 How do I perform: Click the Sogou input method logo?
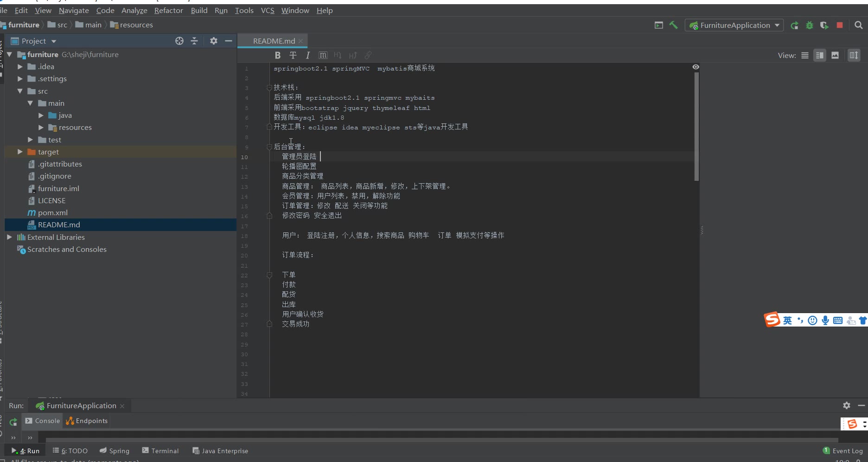[772, 320]
